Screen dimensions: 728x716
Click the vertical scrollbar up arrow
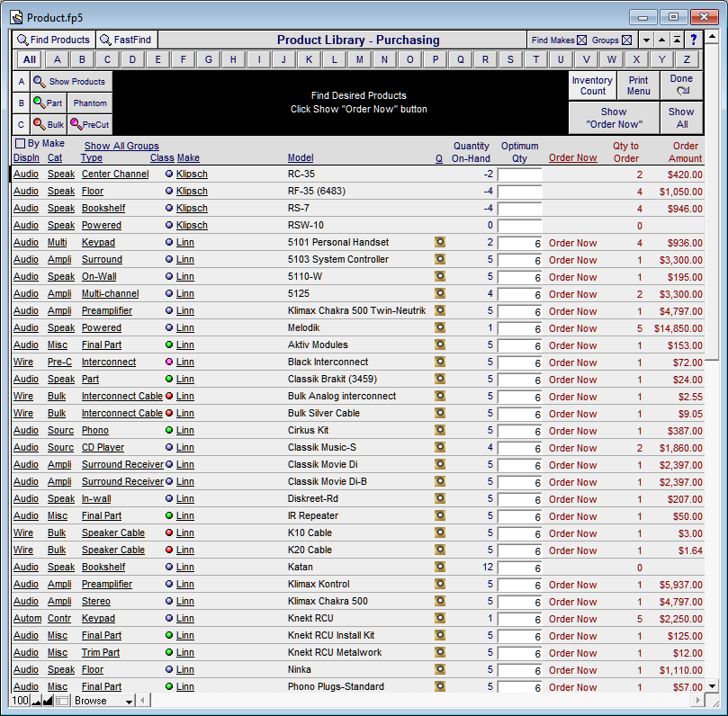point(712,36)
